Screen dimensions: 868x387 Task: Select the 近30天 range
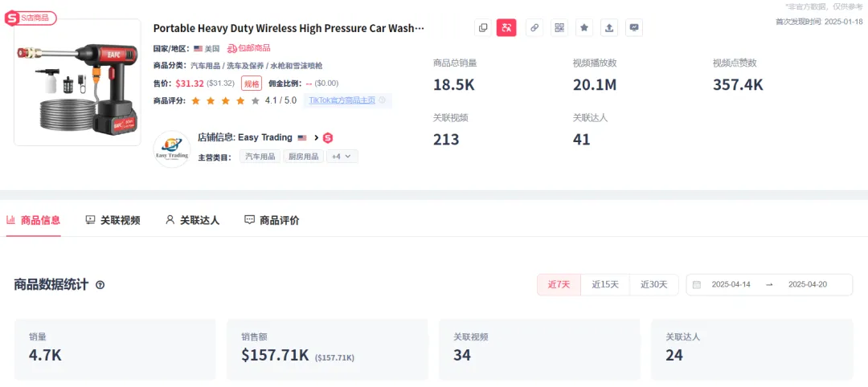[653, 285]
